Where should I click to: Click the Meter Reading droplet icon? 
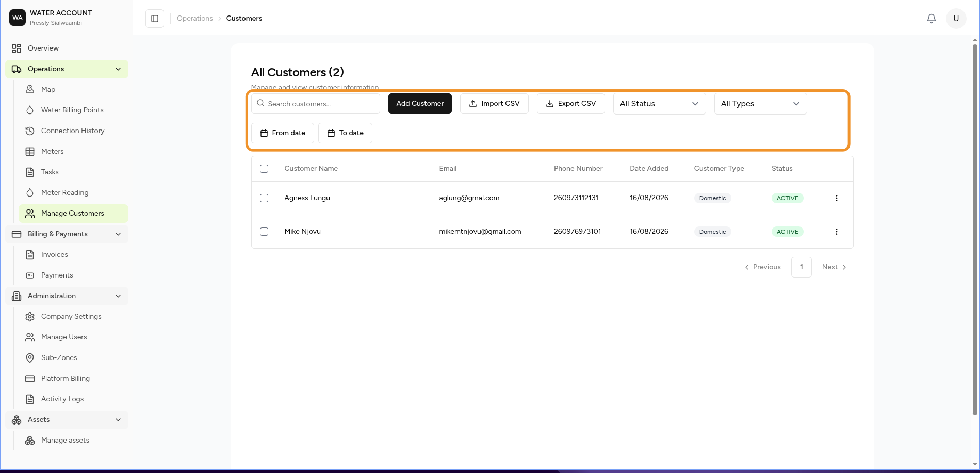pyautogui.click(x=30, y=192)
